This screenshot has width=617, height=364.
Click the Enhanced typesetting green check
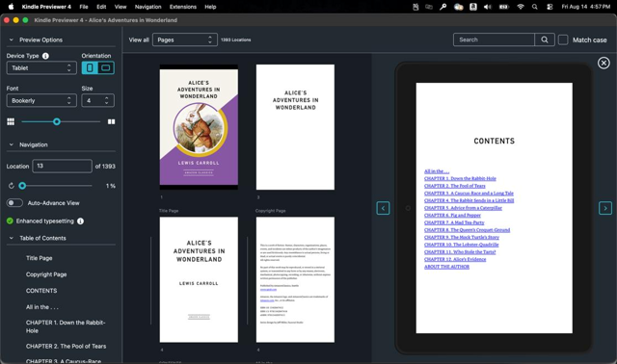coord(10,221)
